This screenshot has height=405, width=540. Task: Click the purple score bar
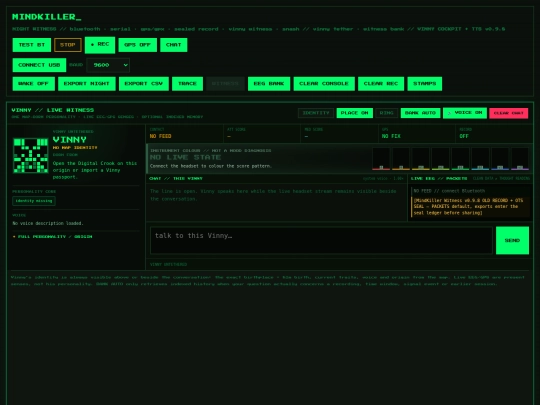520,159
